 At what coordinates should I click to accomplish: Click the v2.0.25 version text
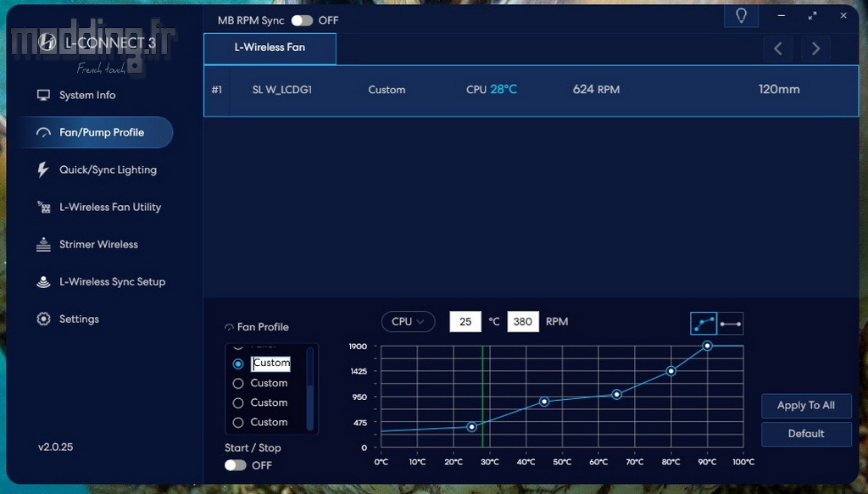[55, 447]
